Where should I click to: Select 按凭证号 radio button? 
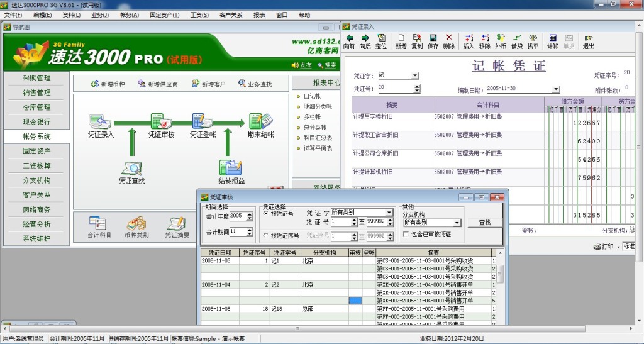click(x=265, y=213)
